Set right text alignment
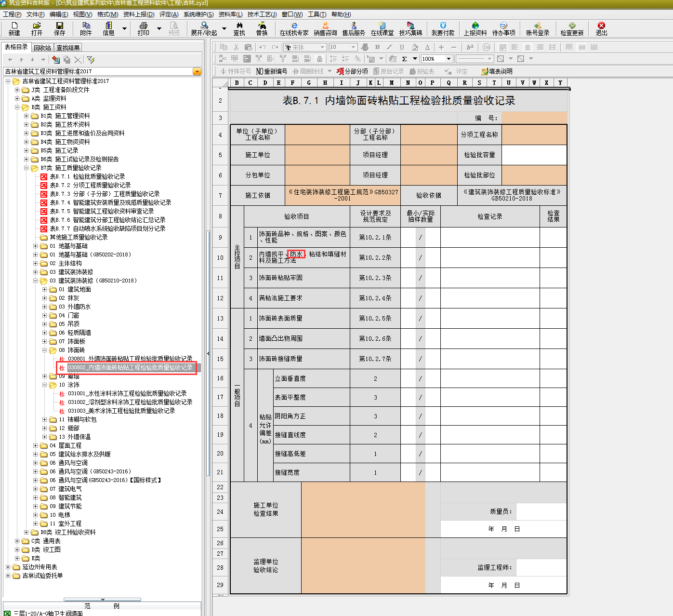Viewport: 673px width, 616px height. pos(540,47)
